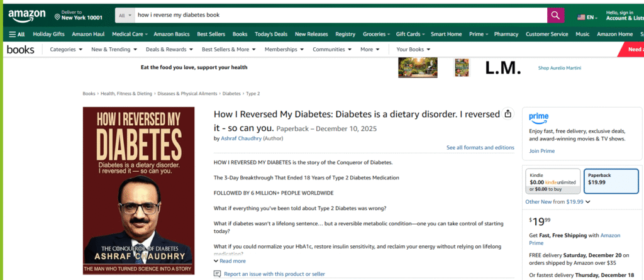The width and height of the screenshot is (644, 280).
Task: Expand the More dropdown in books bar
Action: click(x=370, y=49)
